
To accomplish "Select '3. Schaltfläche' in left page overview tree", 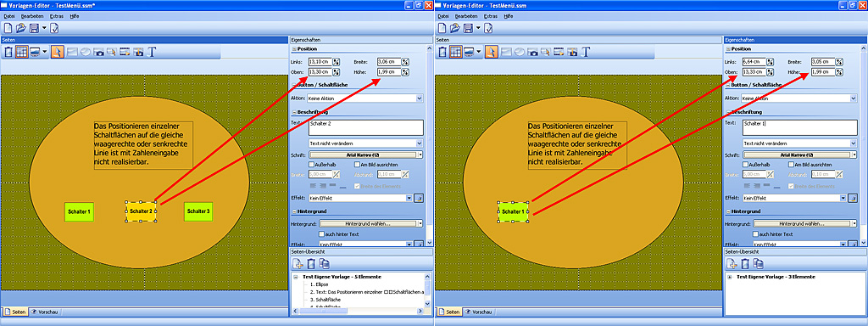I will [x=325, y=300].
